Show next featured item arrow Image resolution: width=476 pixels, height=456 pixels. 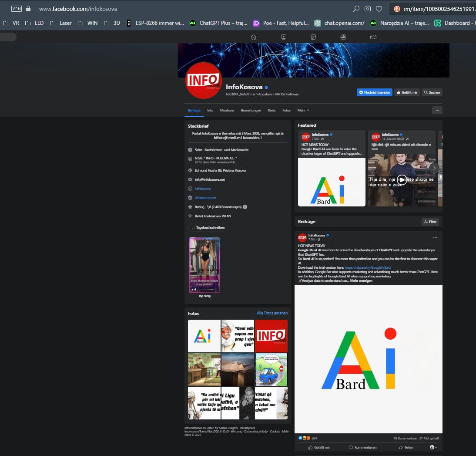434,168
